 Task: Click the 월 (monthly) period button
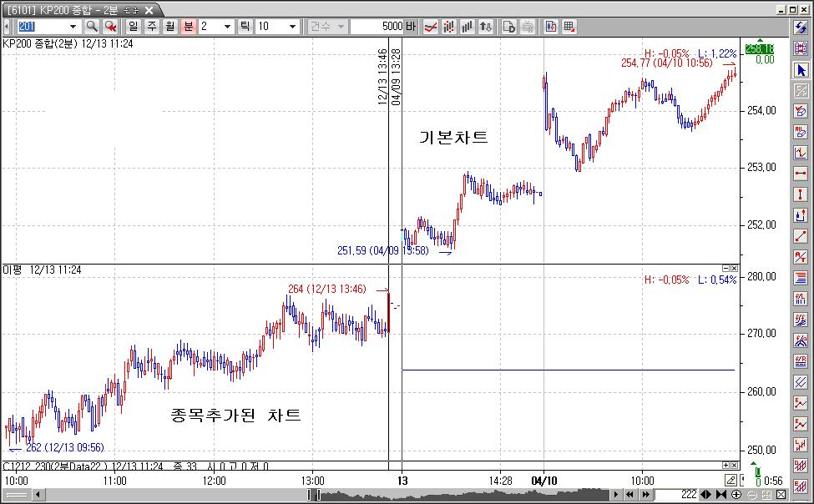pyautogui.click(x=169, y=27)
